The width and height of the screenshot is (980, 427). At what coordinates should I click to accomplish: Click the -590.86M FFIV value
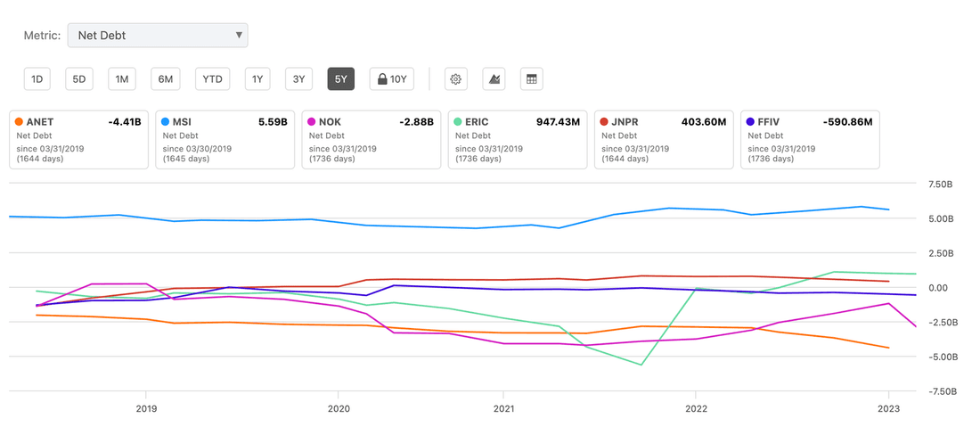847,122
